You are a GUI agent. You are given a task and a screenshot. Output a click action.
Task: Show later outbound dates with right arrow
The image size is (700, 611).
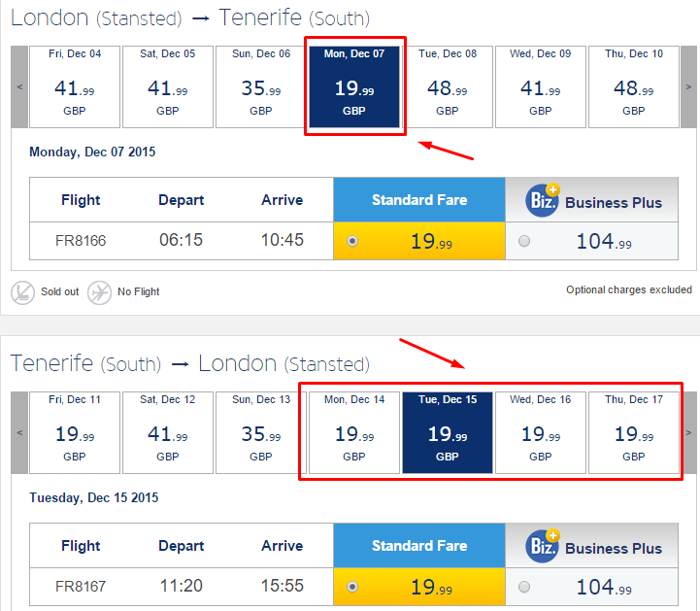[688, 86]
